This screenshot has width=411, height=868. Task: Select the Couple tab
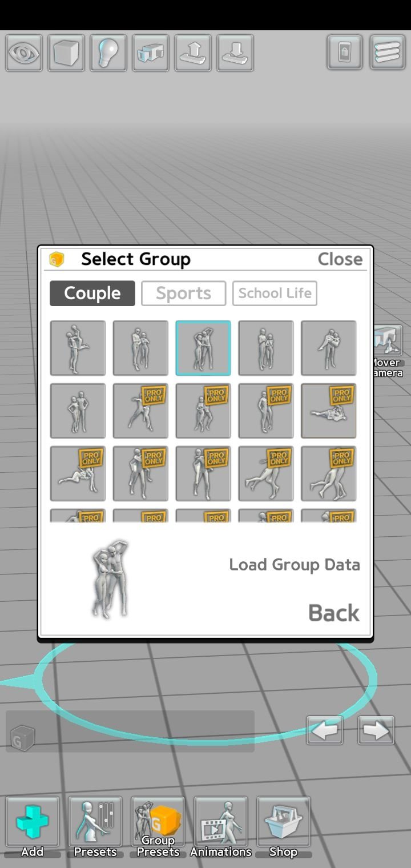92,294
